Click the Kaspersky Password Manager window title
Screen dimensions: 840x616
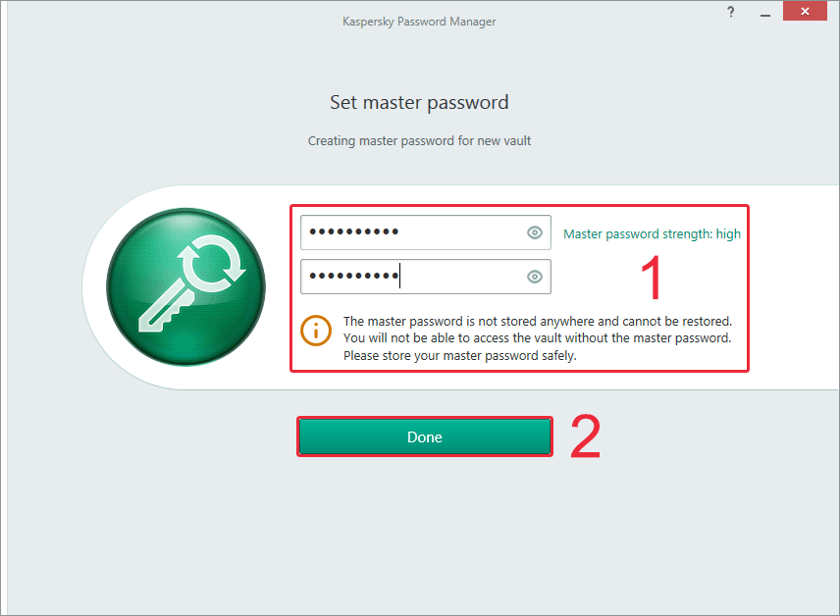[419, 22]
